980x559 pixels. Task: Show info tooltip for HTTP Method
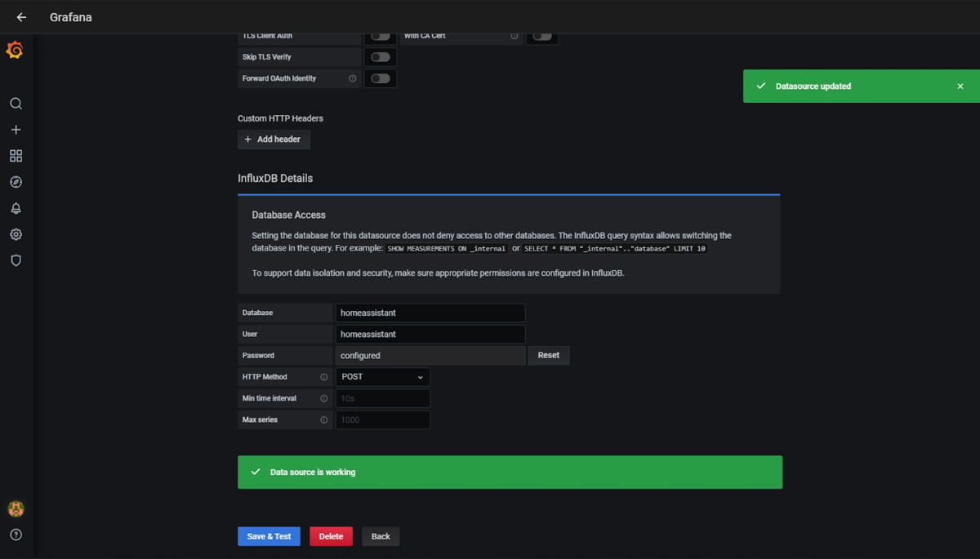click(324, 377)
